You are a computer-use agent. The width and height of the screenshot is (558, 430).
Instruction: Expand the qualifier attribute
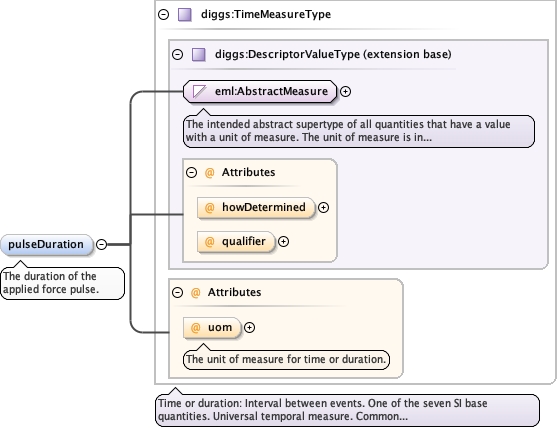tap(283, 242)
